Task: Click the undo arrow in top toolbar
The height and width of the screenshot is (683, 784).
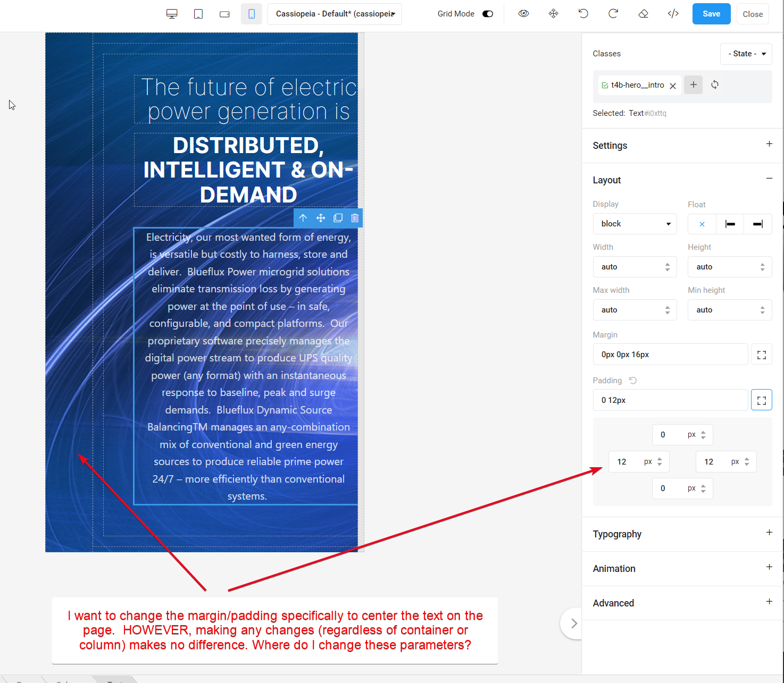Action: click(583, 14)
